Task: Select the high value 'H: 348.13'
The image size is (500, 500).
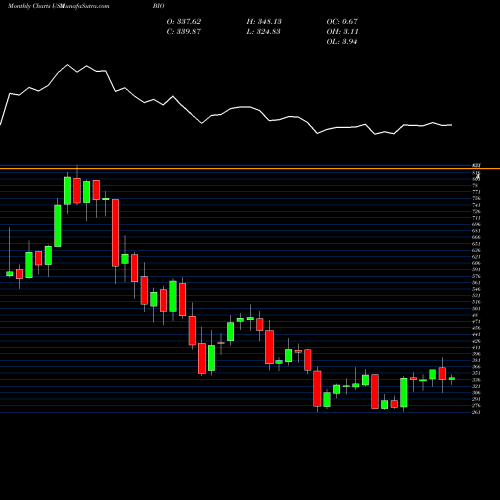Action: click(x=264, y=21)
